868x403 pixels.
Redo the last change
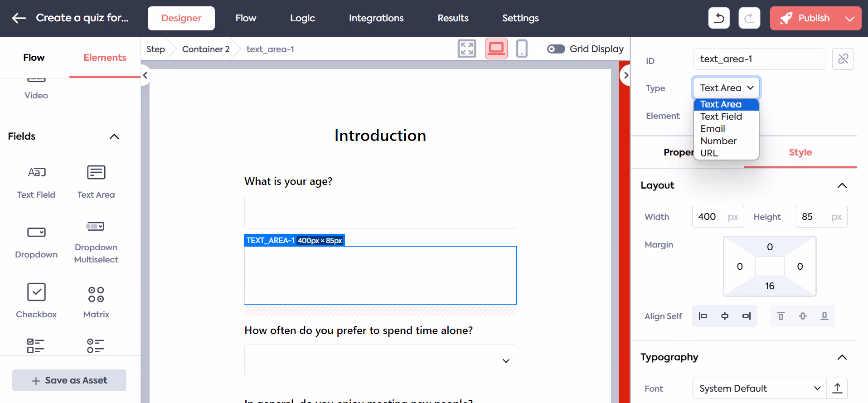[749, 18]
